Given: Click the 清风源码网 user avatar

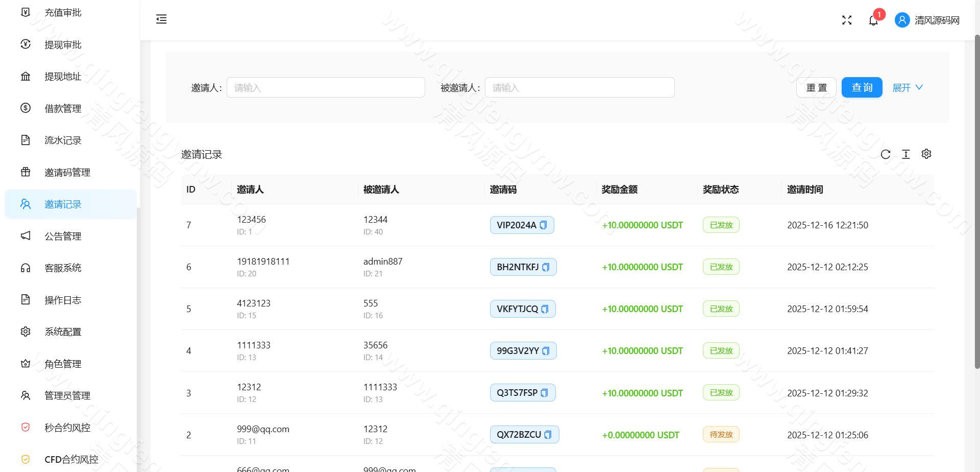Looking at the screenshot, I should pyautogui.click(x=902, y=20).
